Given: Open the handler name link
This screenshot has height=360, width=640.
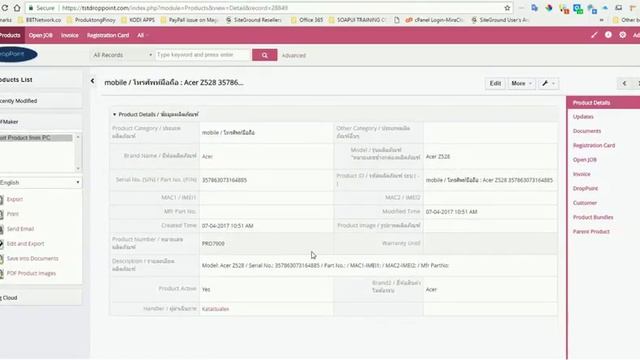Looking at the screenshot, I should tap(216, 309).
